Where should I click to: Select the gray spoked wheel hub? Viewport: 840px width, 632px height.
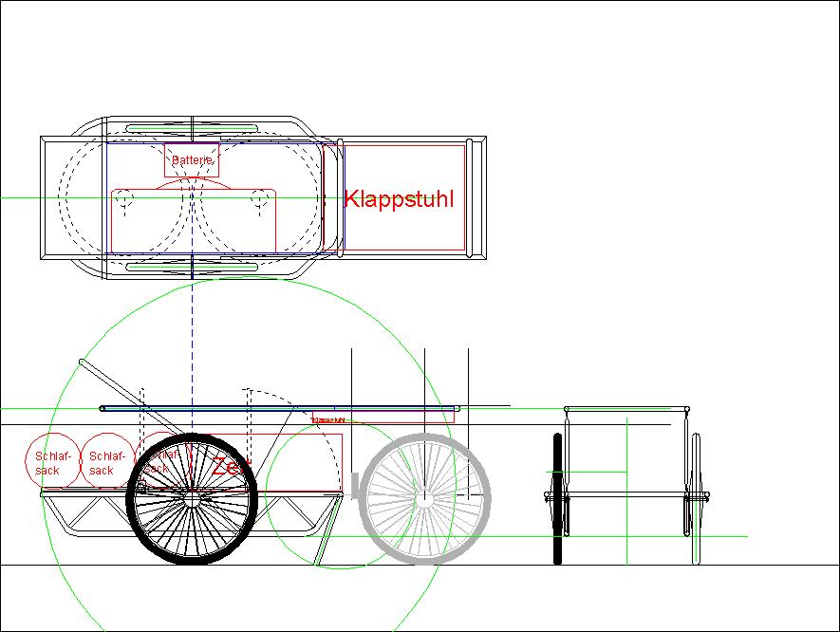pos(424,497)
